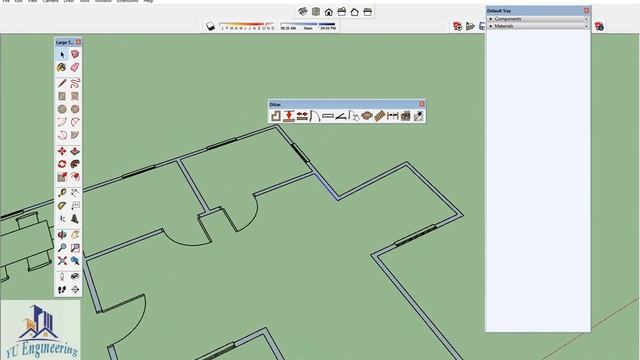
Task: Select the 2 Point Arc tool
Action: (75, 122)
